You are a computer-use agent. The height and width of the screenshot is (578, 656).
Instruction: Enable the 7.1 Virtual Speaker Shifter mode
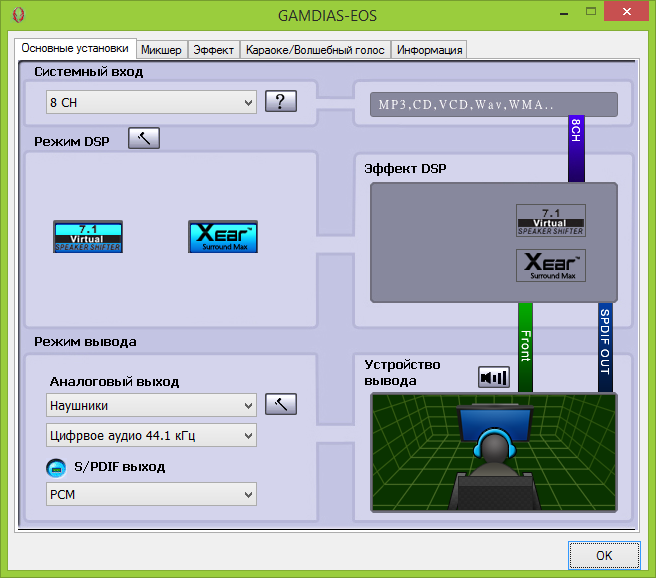88,237
